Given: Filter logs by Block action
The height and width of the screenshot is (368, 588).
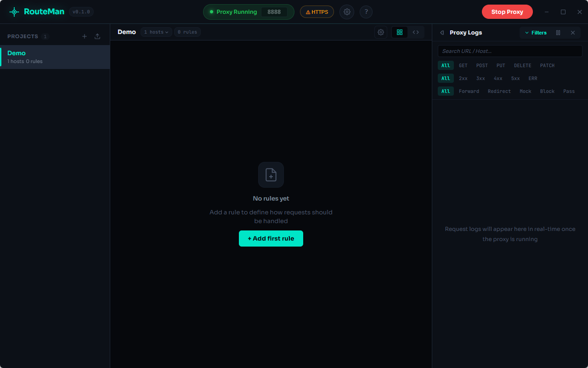Looking at the screenshot, I should click(x=547, y=91).
